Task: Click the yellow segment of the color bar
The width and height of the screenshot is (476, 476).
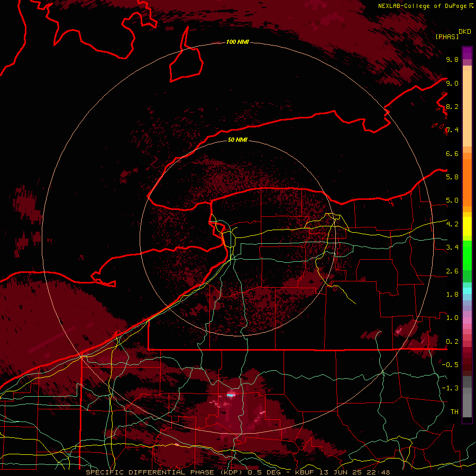Action: 467,226
